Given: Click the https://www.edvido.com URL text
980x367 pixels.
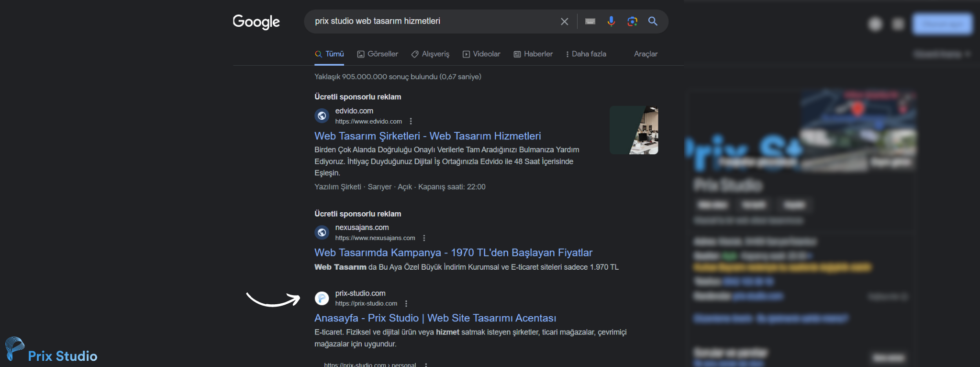Looking at the screenshot, I should click(368, 122).
